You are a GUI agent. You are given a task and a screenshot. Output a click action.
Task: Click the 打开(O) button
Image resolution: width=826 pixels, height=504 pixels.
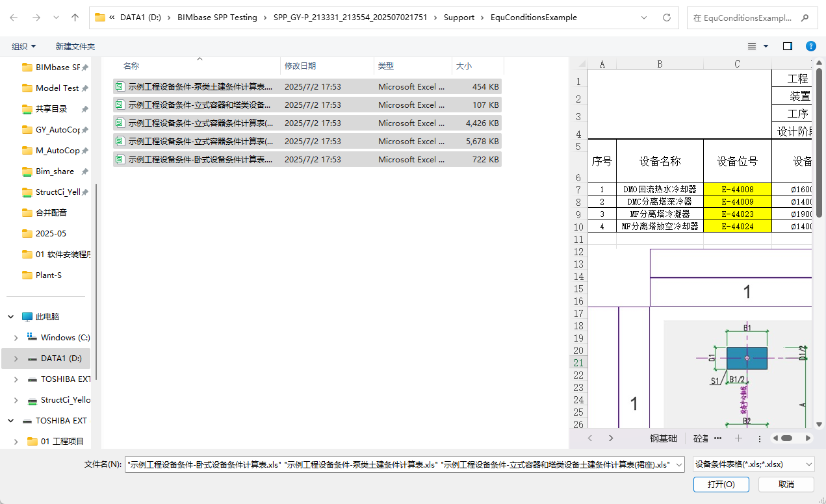point(721,485)
